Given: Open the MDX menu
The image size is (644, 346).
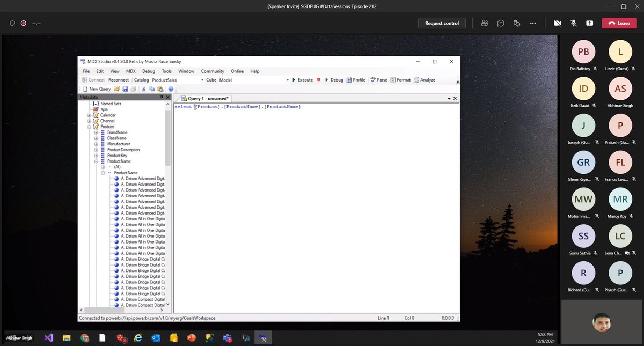Looking at the screenshot, I should 130,71.
